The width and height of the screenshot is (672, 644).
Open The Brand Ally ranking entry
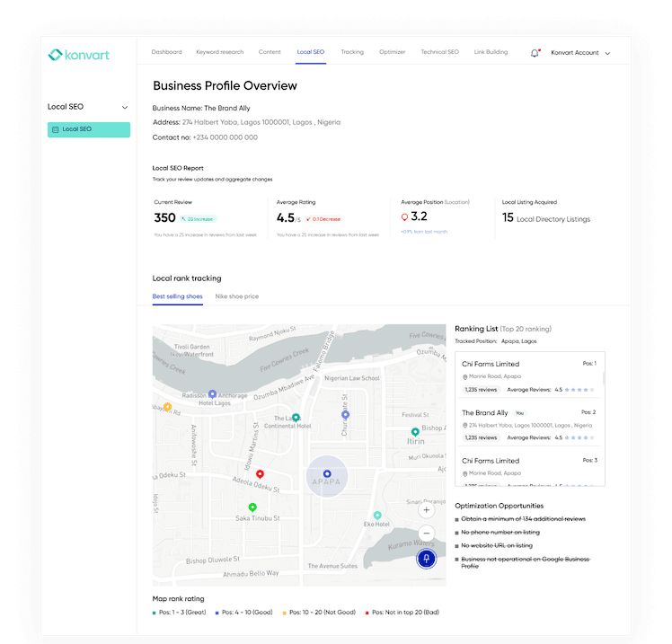click(x=529, y=425)
